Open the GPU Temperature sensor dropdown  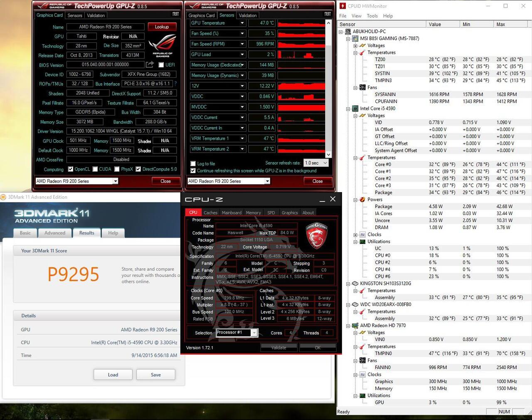[242, 23]
